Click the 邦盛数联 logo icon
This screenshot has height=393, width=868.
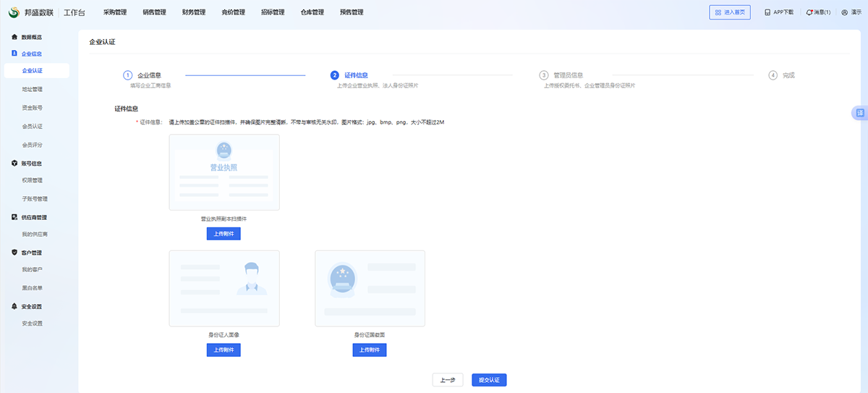click(14, 12)
